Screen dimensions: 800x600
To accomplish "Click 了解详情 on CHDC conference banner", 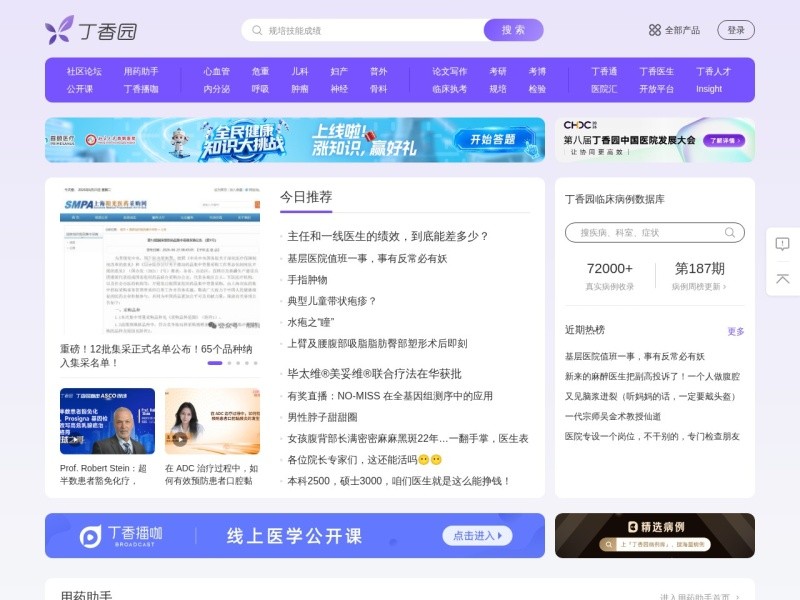I will [724, 140].
